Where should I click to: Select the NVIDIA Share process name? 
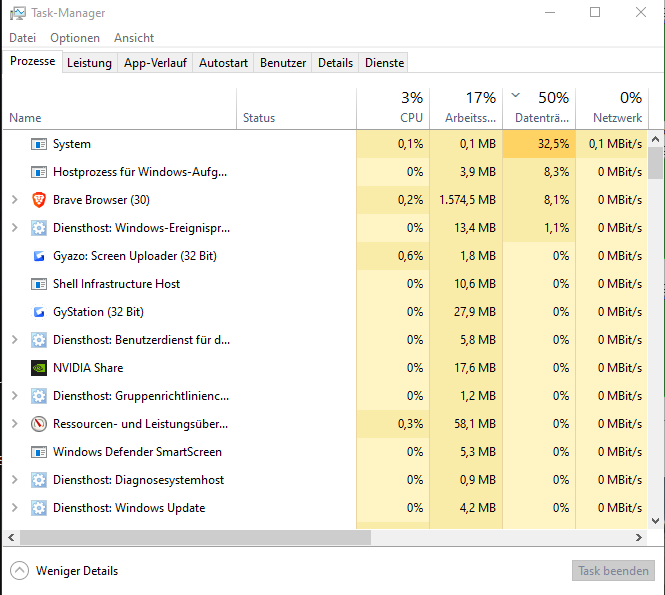pos(88,368)
